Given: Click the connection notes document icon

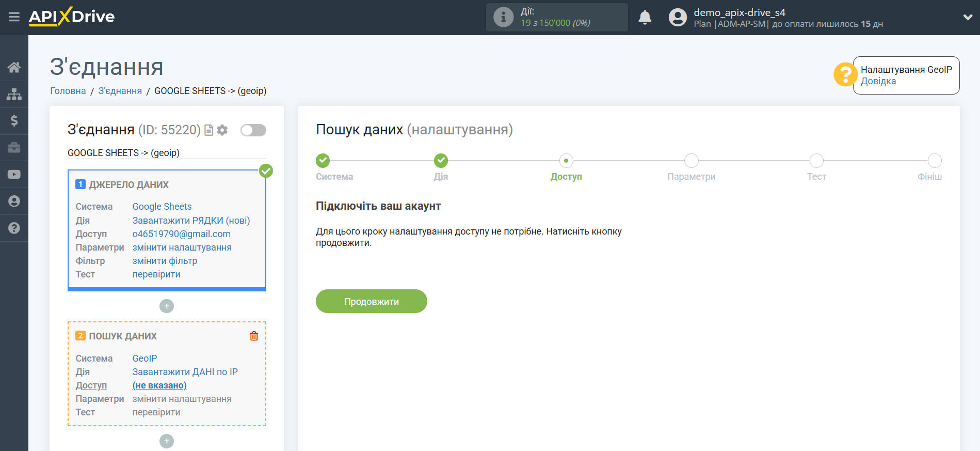Looking at the screenshot, I should (x=208, y=130).
